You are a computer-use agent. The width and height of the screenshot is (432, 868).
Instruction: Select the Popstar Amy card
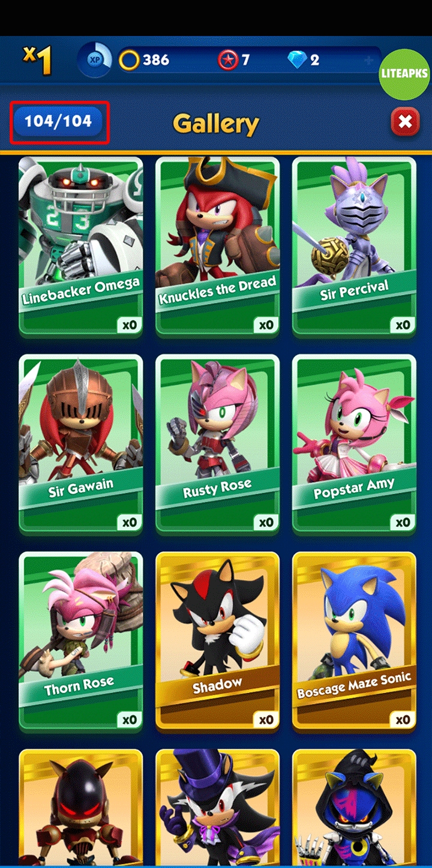click(354, 444)
